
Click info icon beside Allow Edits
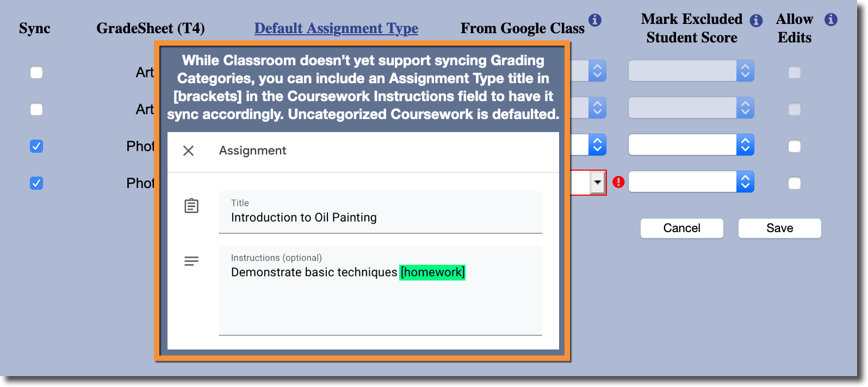coord(830,20)
